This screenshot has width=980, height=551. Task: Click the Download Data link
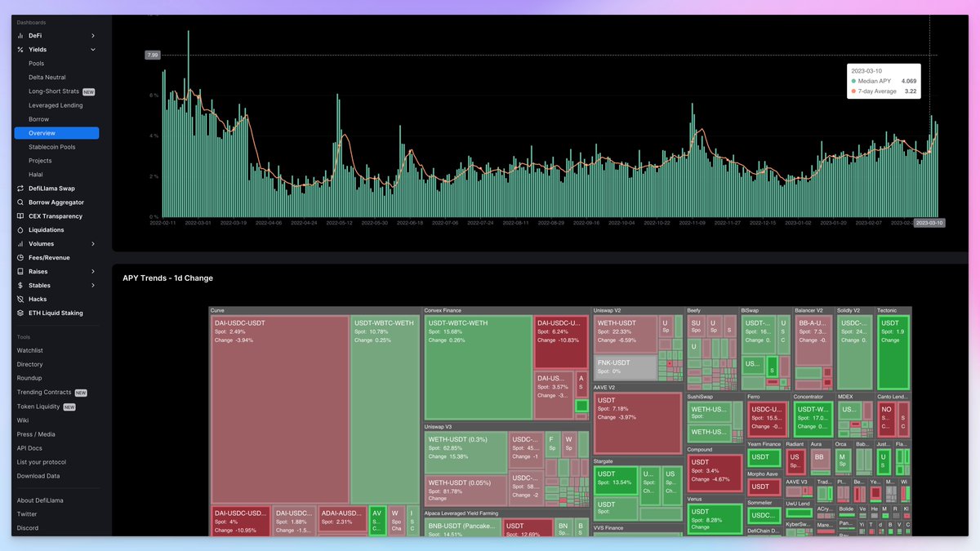38,476
